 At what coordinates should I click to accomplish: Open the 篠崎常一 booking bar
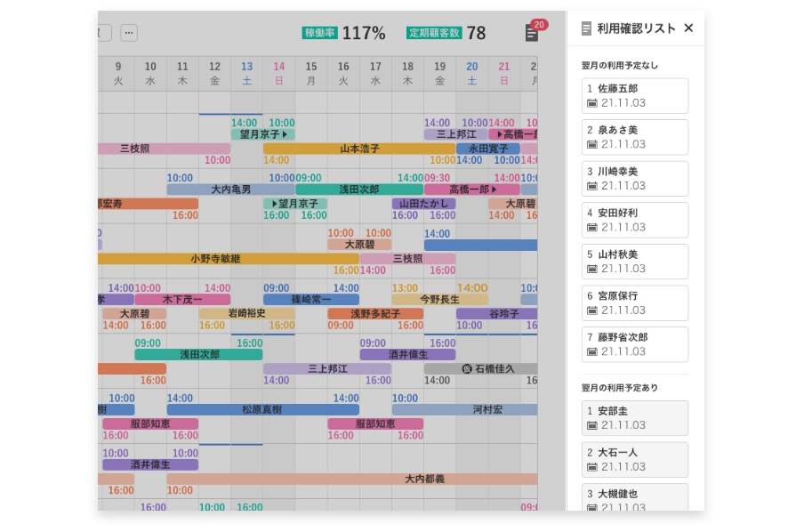[x=311, y=299]
